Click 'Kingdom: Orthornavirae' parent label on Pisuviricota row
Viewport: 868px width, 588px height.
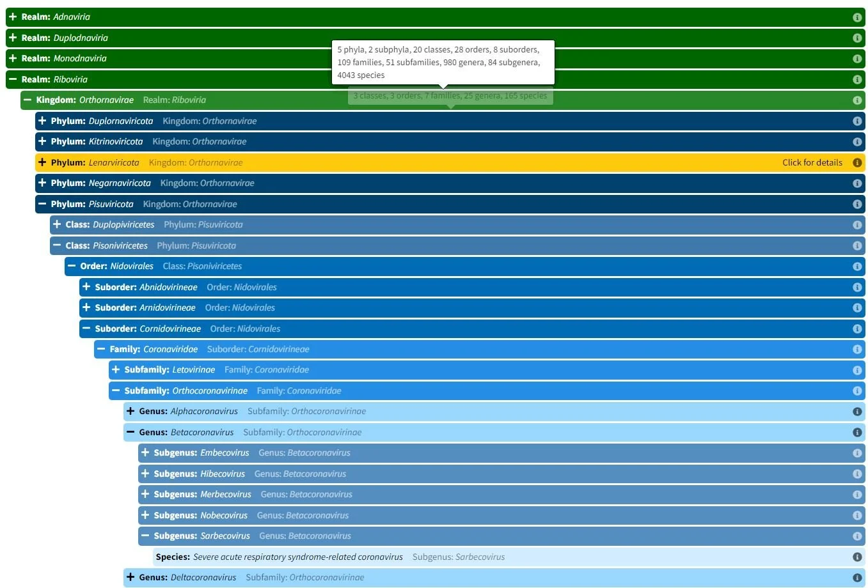190,204
